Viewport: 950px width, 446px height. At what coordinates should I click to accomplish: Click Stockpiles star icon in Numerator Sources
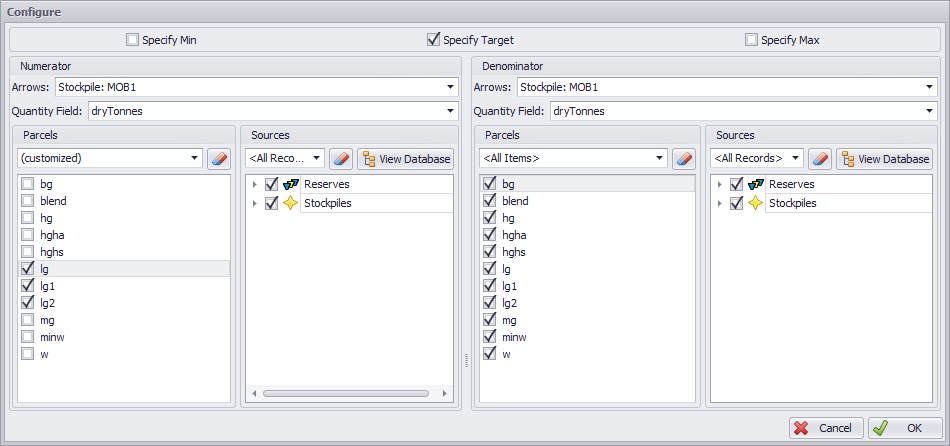click(x=291, y=203)
